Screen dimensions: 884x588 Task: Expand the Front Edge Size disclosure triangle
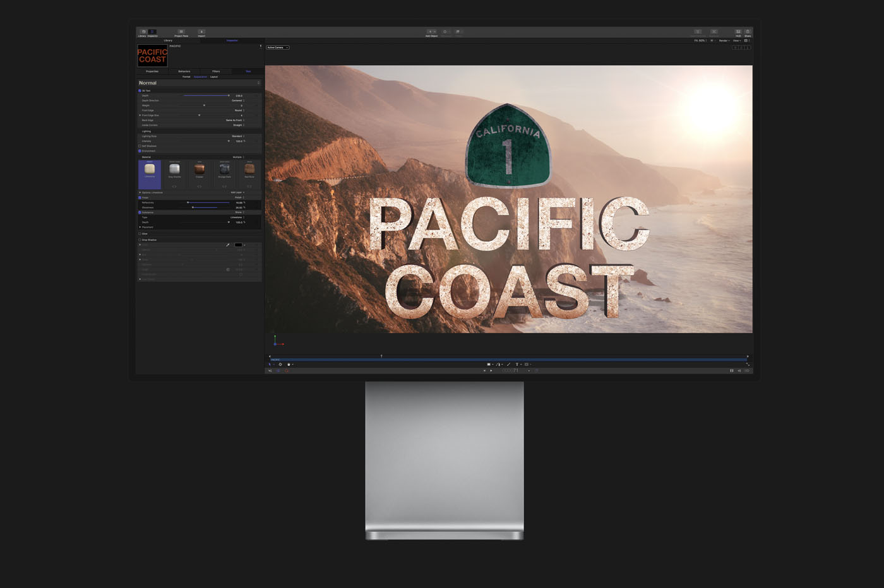coord(140,115)
